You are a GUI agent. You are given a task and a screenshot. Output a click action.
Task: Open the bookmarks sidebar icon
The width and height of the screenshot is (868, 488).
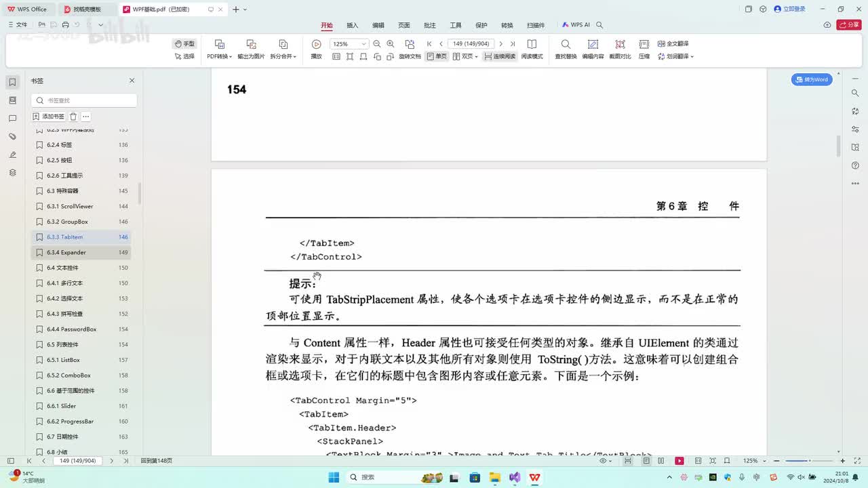click(12, 82)
